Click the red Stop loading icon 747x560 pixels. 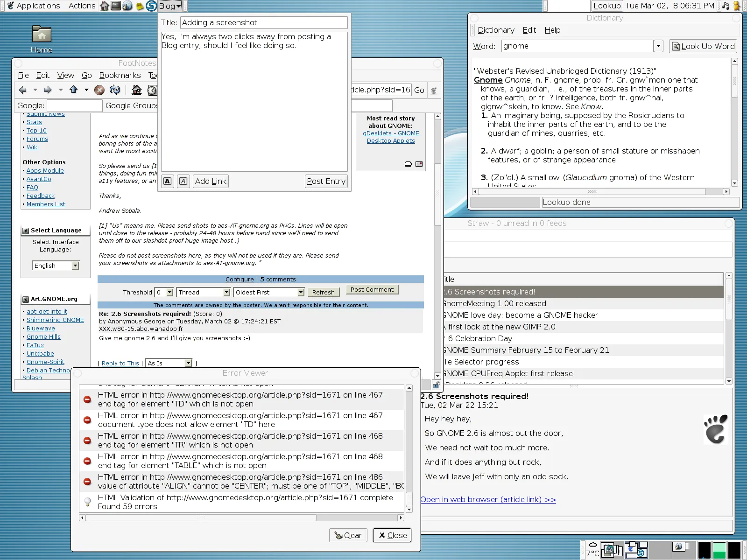point(99,90)
